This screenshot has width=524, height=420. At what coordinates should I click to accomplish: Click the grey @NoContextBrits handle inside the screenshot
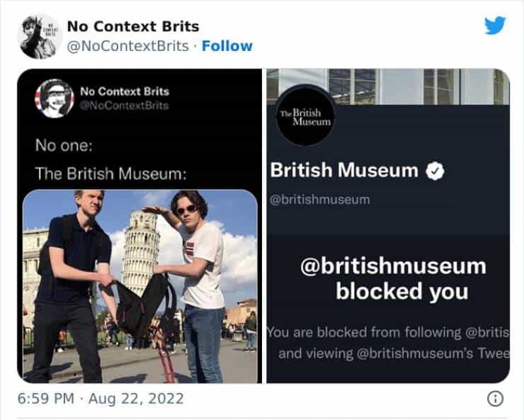(x=125, y=106)
